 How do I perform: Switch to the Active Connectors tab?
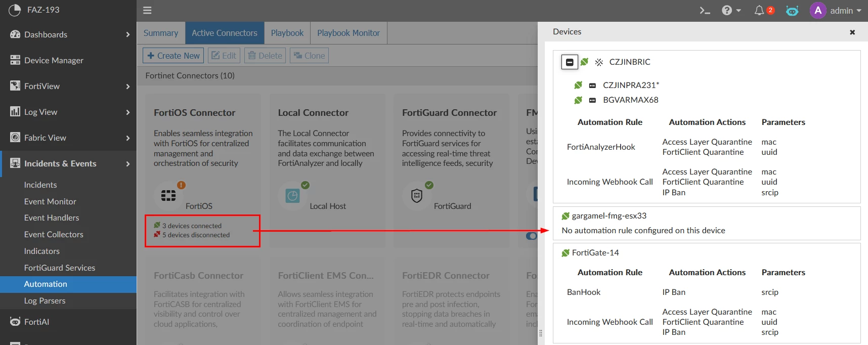point(225,33)
